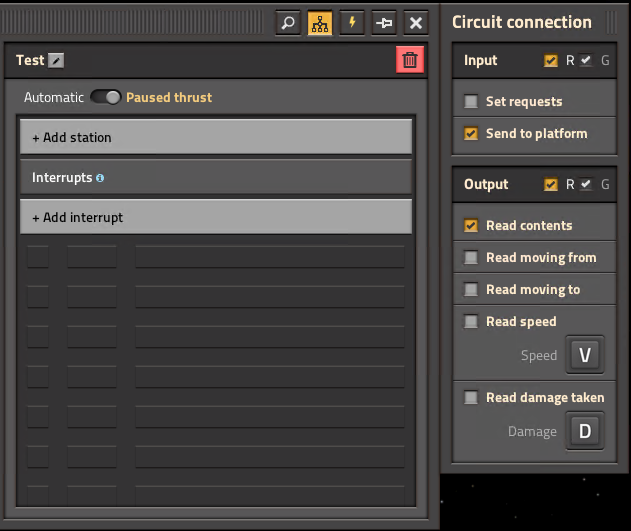This screenshot has width=631, height=531.
Task: Uncheck Send to platform
Action: [x=471, y=134]
